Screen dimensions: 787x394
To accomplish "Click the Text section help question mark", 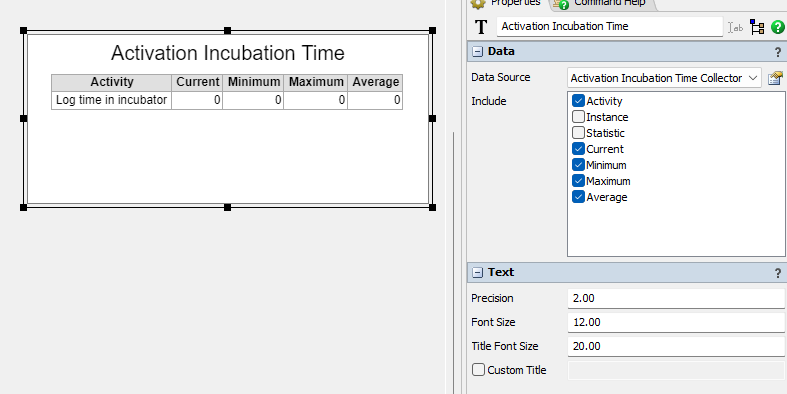I will click(778, 273).
